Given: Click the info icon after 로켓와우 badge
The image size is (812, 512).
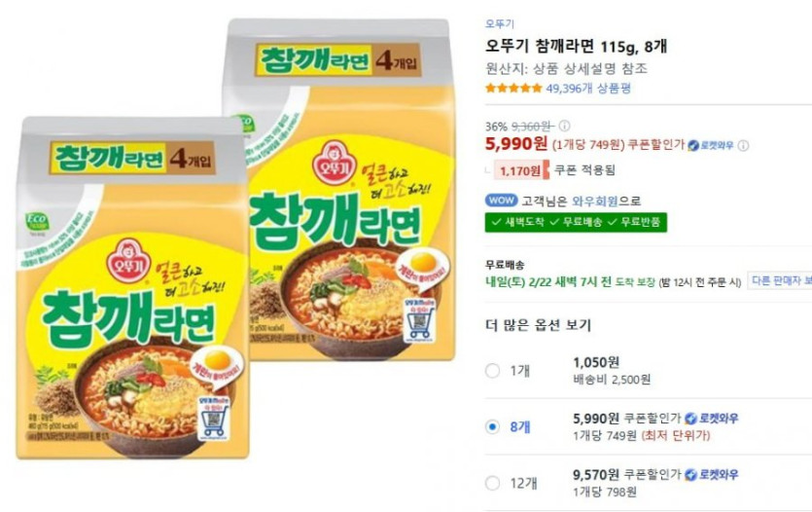Looking at the screenshot, I should 743,146.
